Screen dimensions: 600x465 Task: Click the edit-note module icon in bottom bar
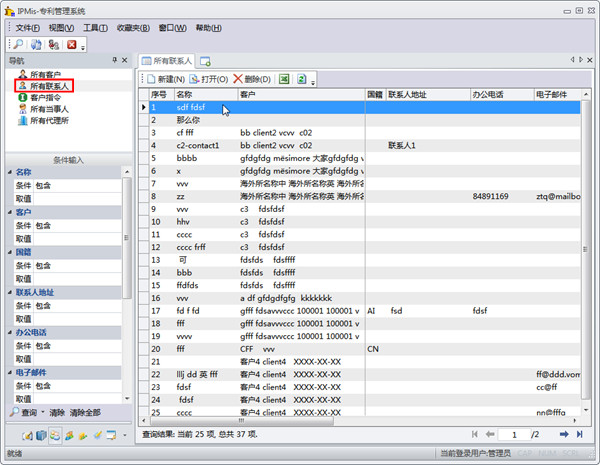point(27,435)
